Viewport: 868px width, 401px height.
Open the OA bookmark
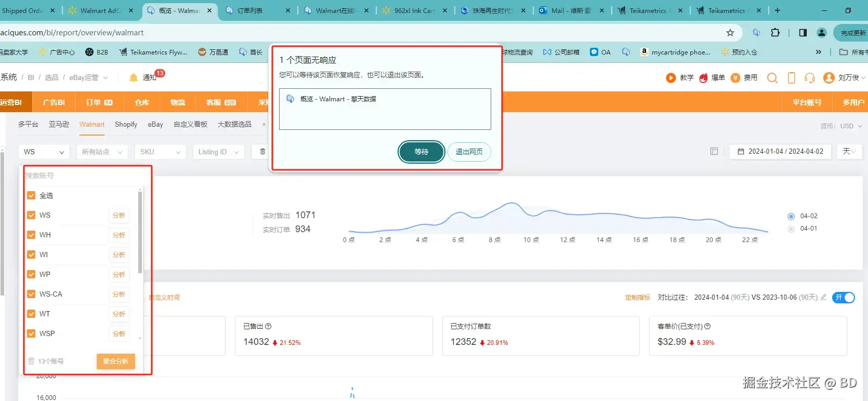point(600,52)
